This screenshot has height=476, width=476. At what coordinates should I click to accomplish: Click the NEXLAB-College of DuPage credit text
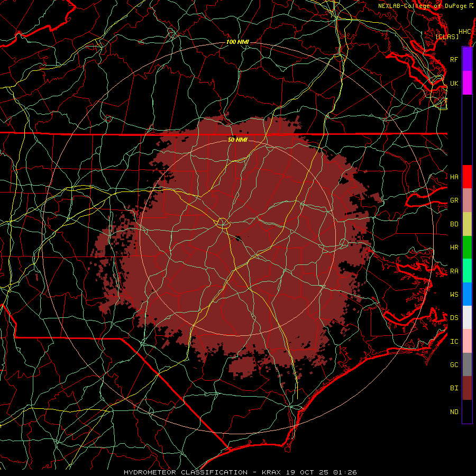click(423, 6)
